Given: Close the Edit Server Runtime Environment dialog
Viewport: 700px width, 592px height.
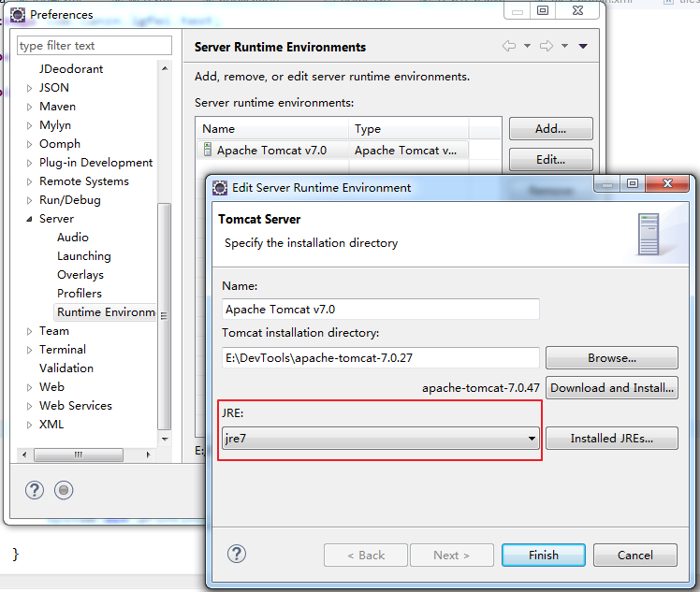Looking at the screenshot, I should [x=667, y=183].
